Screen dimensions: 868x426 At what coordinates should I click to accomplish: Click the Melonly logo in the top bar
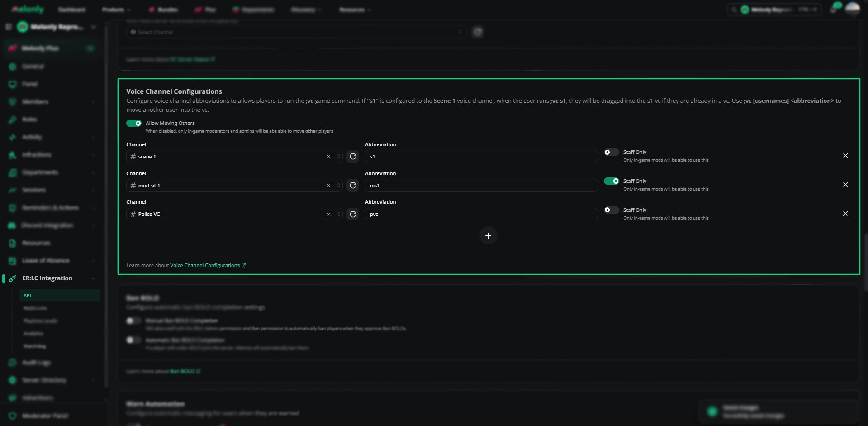pos(28,10)
